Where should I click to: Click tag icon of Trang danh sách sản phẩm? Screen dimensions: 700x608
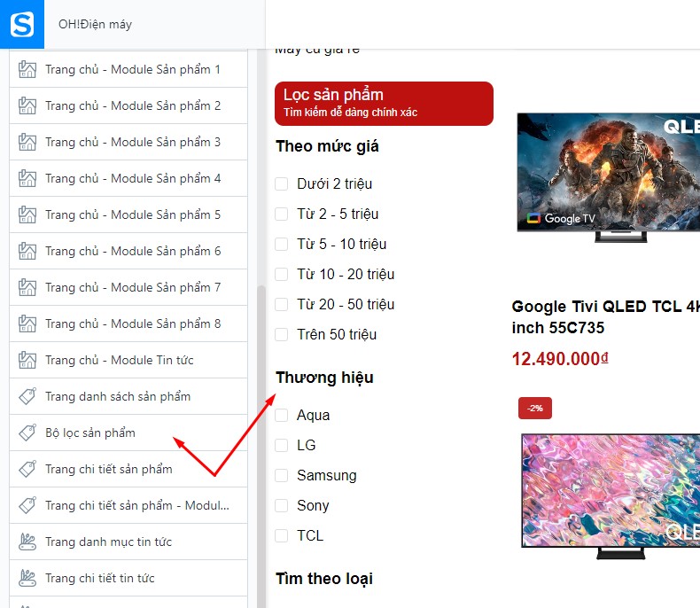point(27,396)
